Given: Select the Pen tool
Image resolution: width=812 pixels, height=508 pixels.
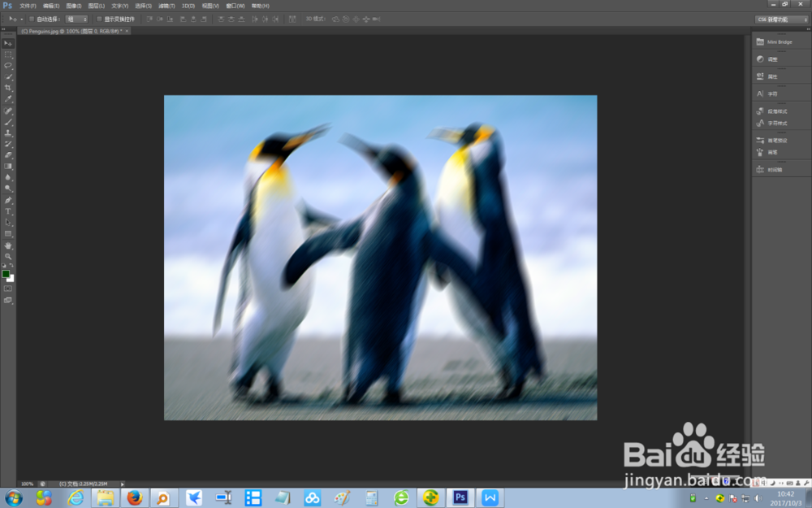Looking at the screenshot, I should [x=8, y=200].
